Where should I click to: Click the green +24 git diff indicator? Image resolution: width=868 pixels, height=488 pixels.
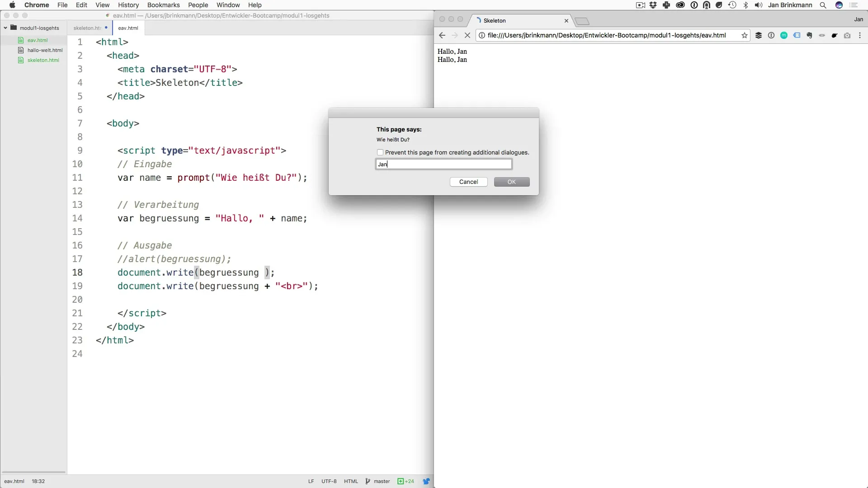click(x=406, y=481)
